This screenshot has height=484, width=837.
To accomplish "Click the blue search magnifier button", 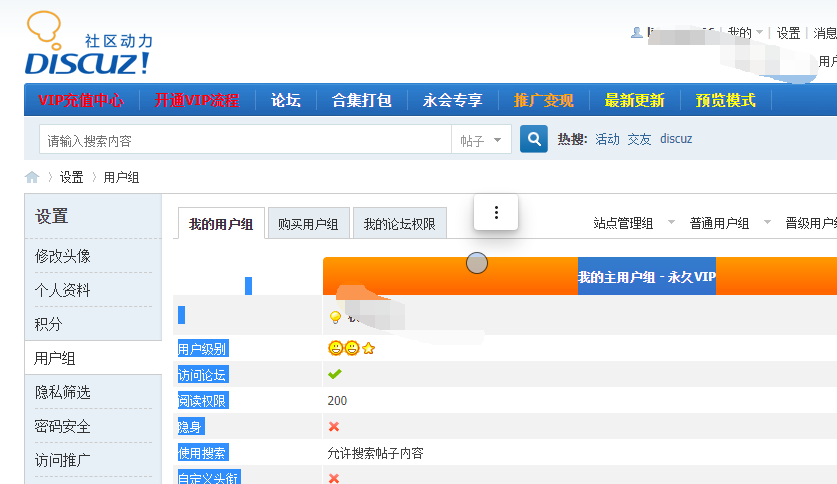I will coord(534,139).
